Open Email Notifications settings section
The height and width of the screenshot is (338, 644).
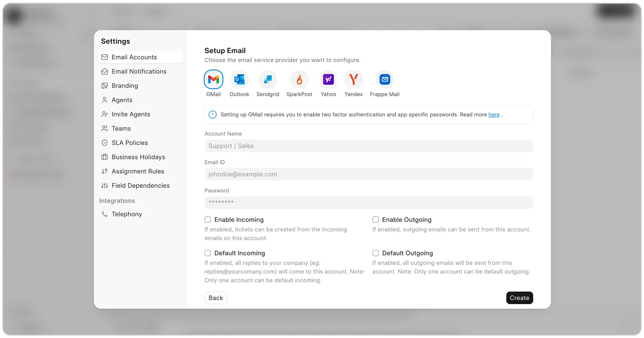(139, 71)
